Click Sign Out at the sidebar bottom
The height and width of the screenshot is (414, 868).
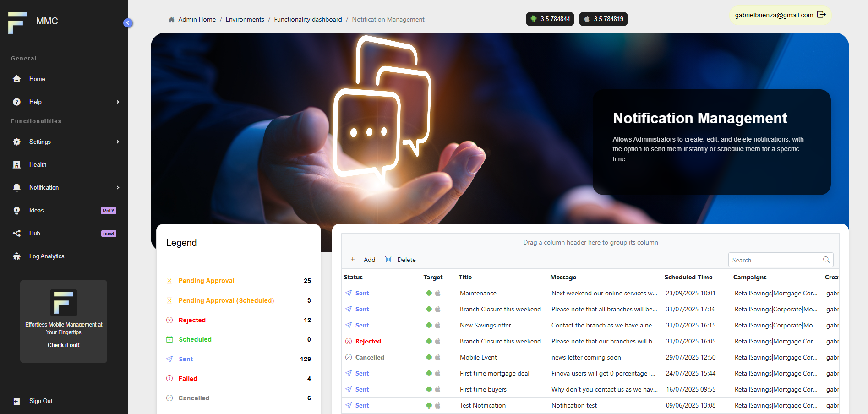41,401
